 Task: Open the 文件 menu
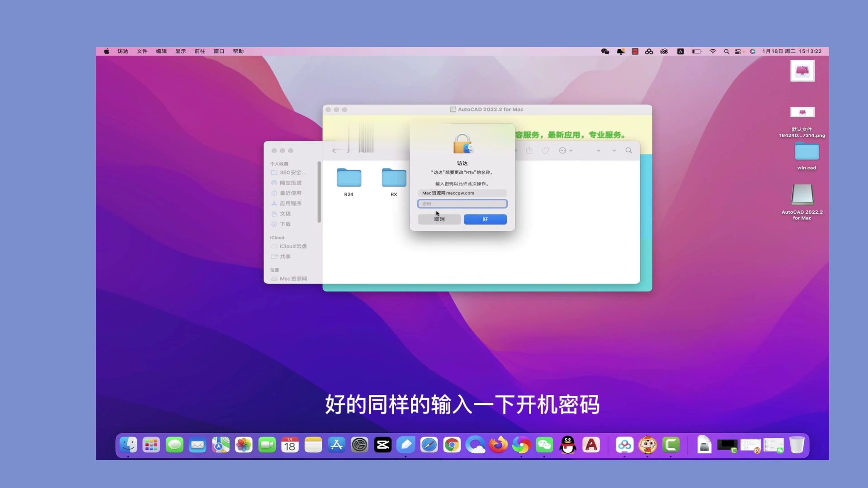(x=142, y=52)
